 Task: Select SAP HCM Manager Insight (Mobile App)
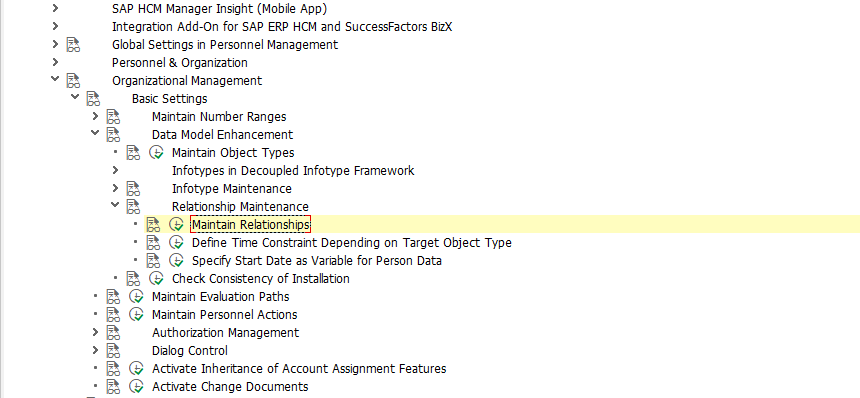pos(219,9)
